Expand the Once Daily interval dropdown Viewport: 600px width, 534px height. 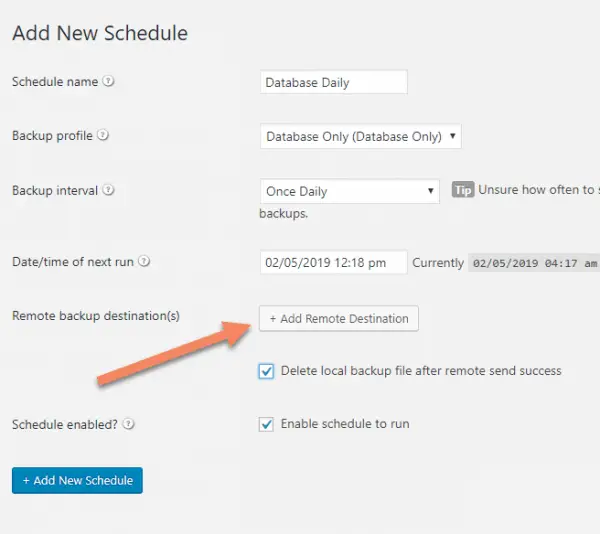pos(350,191)
